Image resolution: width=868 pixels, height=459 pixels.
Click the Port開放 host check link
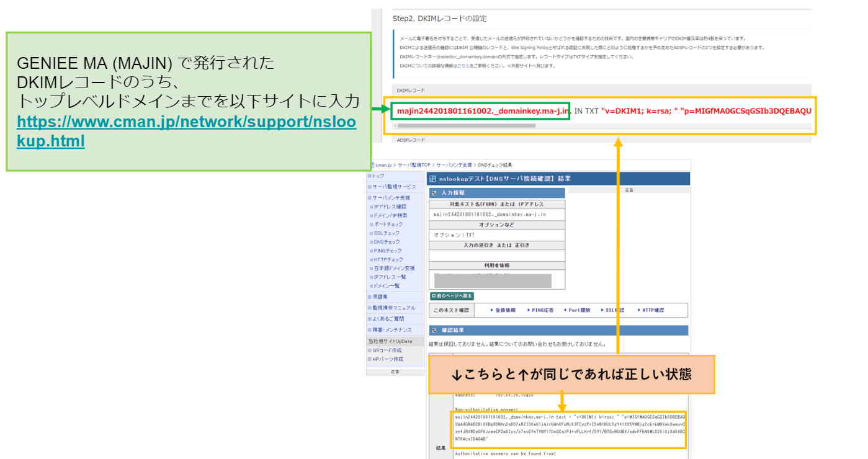pyautogui.click(x=579, y=310)
